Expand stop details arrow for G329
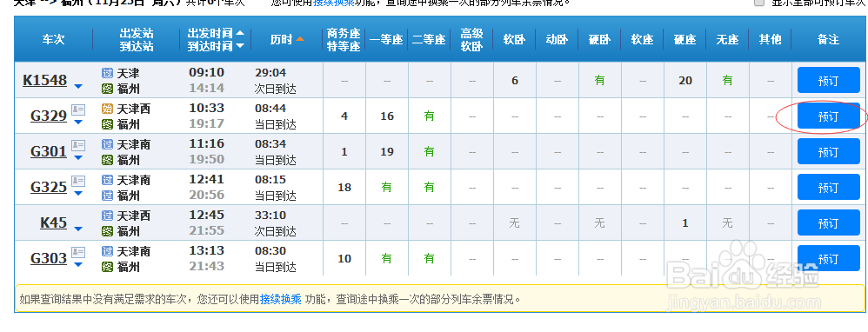The image size is (868, 332). pyautogui.click(x=78, y=122)
